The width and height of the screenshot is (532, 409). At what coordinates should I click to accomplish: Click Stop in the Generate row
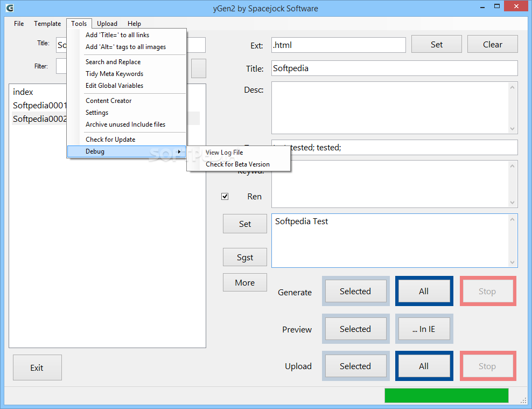(487, 291)
